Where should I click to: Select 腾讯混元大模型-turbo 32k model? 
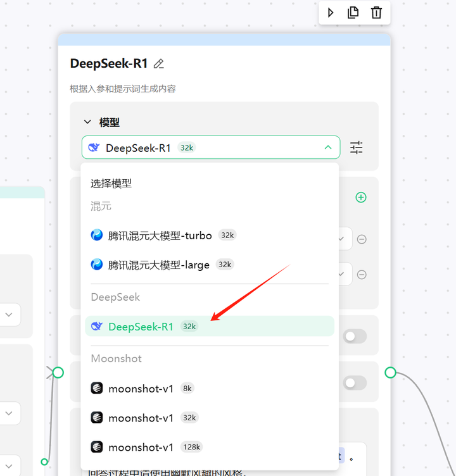[210, 235]
